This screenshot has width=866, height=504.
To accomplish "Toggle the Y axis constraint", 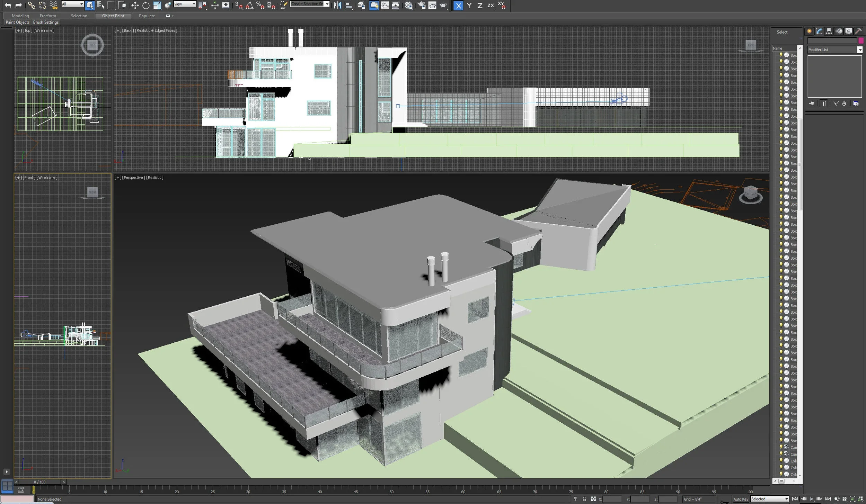I will tap(469, 6).
